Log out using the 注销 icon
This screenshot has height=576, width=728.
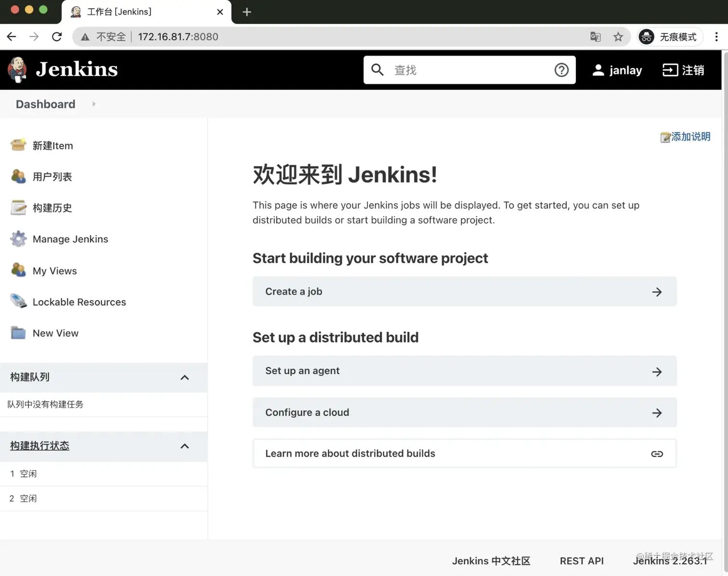[x=670, y=70]
